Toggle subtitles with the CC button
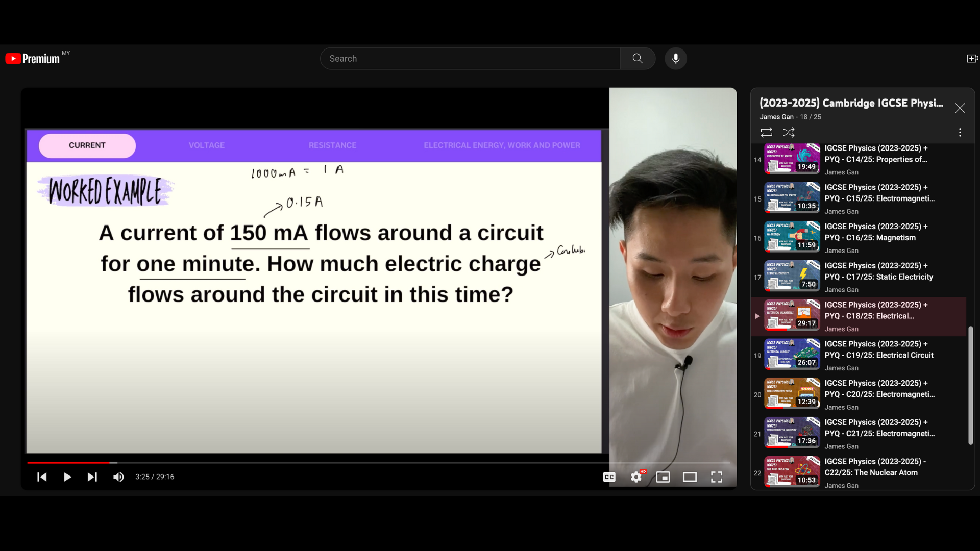Viewport: 980px width, 551px height. click(x=609, y=477)
